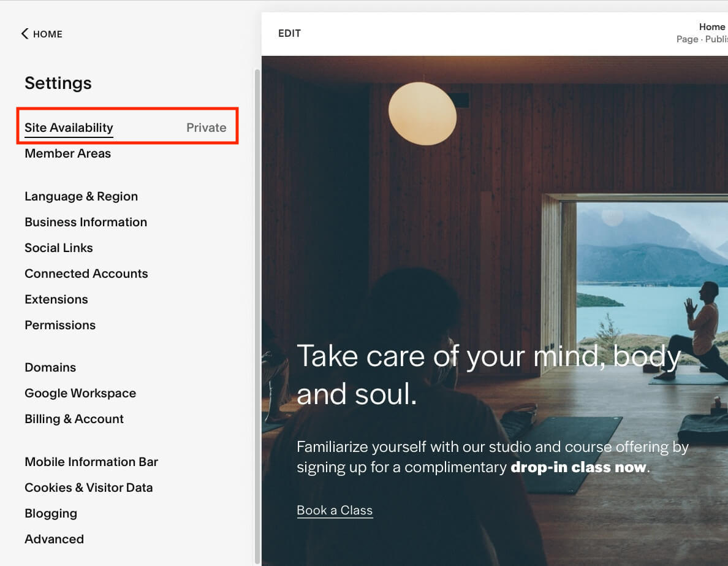
Task: Click the Book a Class link
Action: (x=335, y=510)
